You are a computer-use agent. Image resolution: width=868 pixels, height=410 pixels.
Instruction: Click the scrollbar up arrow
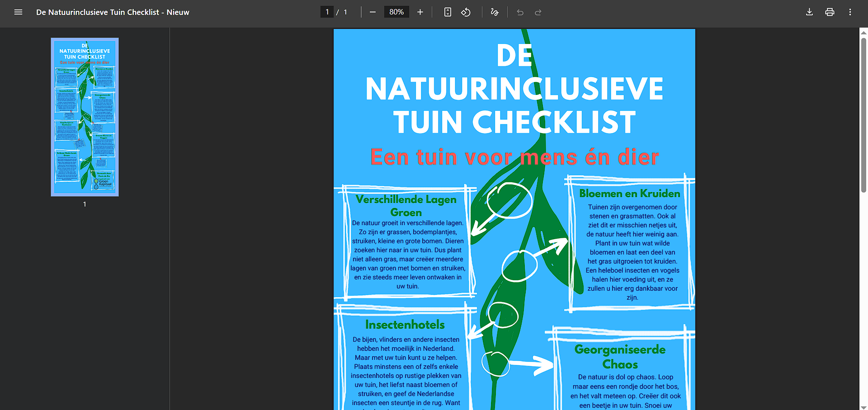click(863, 33)
